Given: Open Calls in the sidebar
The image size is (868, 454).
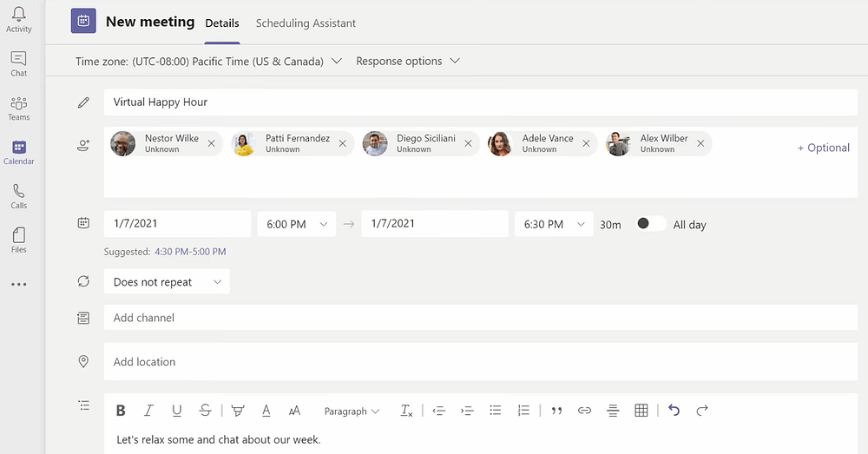Looking at the screenshot, I should coord(19,196).
